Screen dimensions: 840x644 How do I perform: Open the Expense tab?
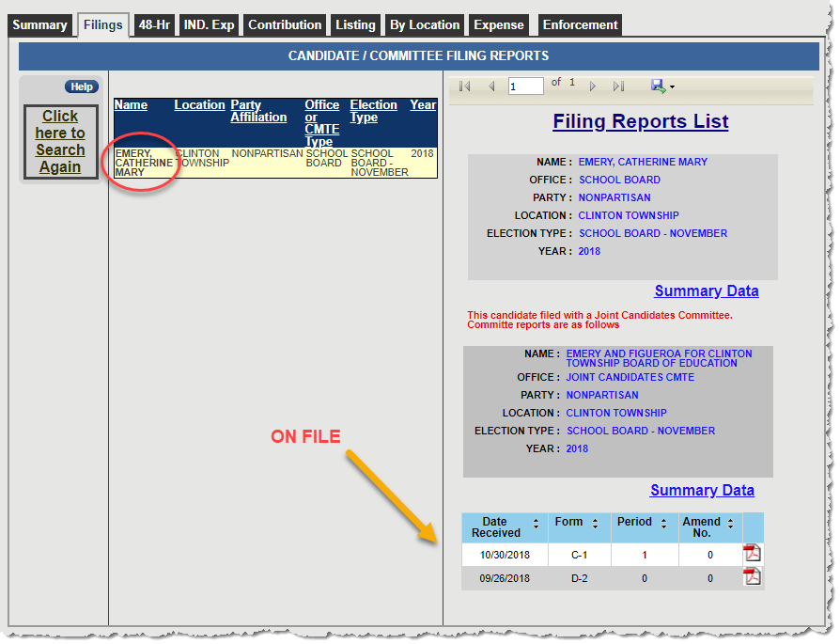[499, 25]
